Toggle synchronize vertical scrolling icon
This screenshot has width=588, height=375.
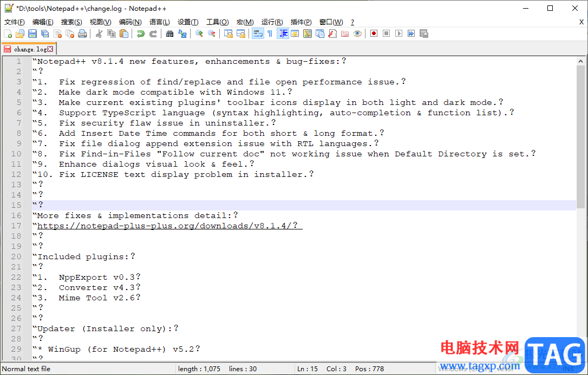228,34
